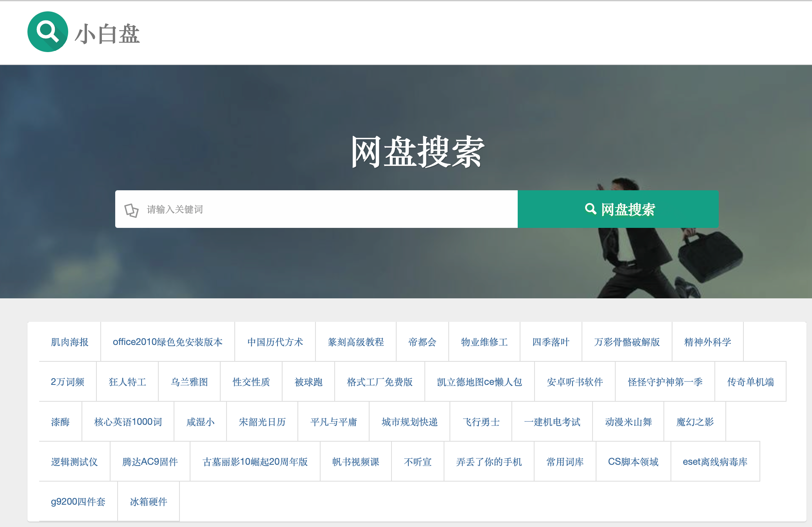Click the green 网盘搜索 search button
812x527 pixels.
click(618, 209)
